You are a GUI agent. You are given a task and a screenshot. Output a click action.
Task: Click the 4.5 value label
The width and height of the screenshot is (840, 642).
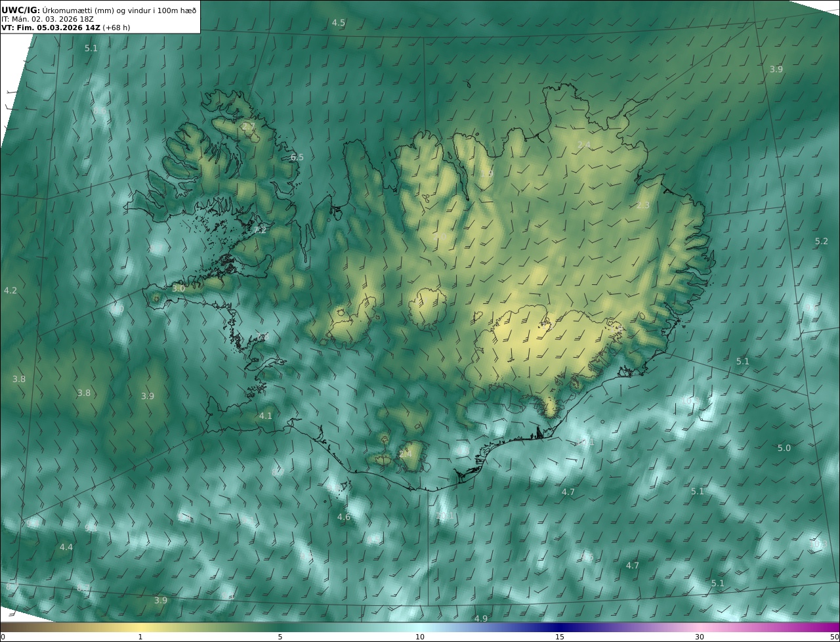point(338,22)
